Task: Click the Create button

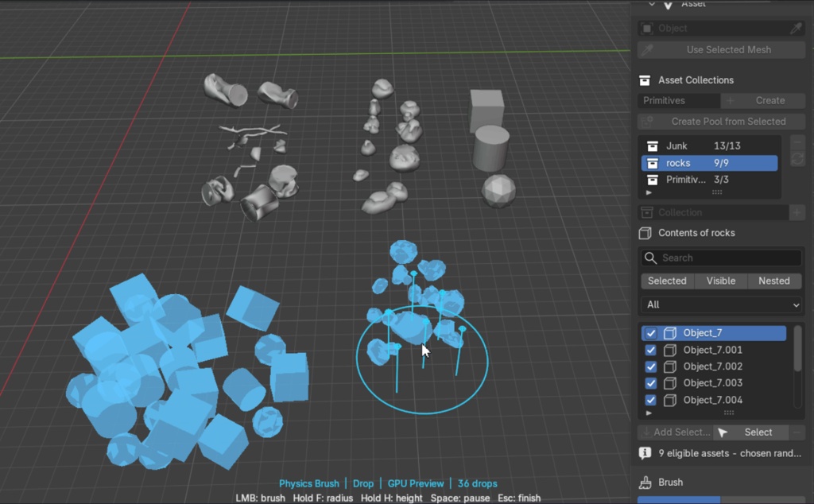Action: (762, 101)
